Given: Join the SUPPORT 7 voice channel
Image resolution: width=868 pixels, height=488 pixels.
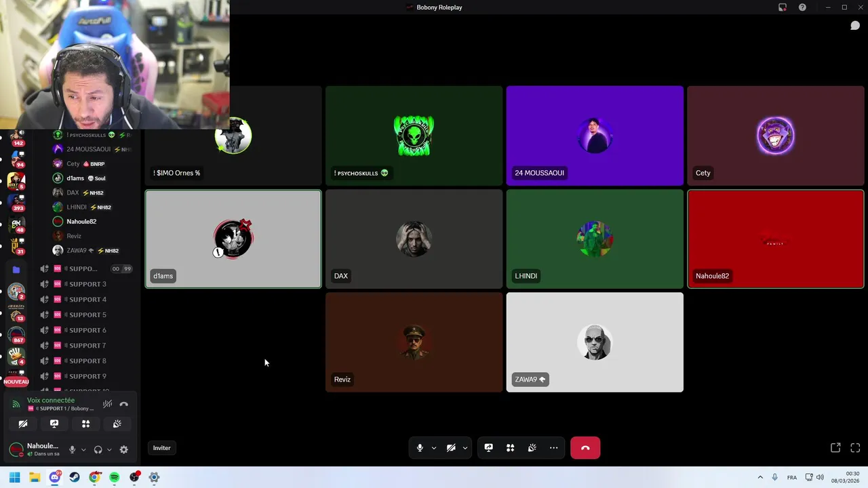Looking at the screenshot, I should point(86,346).
